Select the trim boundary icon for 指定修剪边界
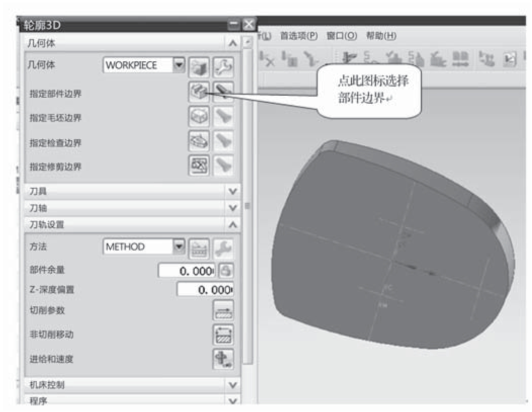Screen dimensions: 532x412 coord(199,166)
